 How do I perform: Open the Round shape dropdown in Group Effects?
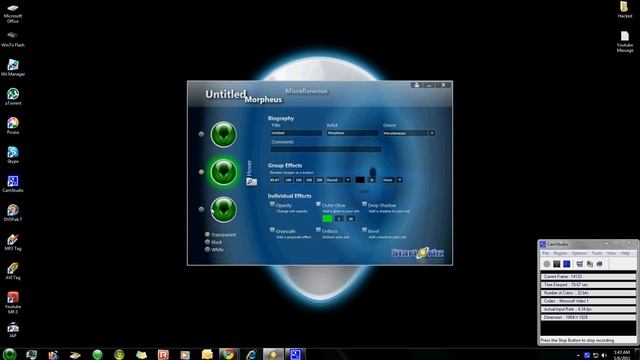pyautogui.click(x=348, y=180)
